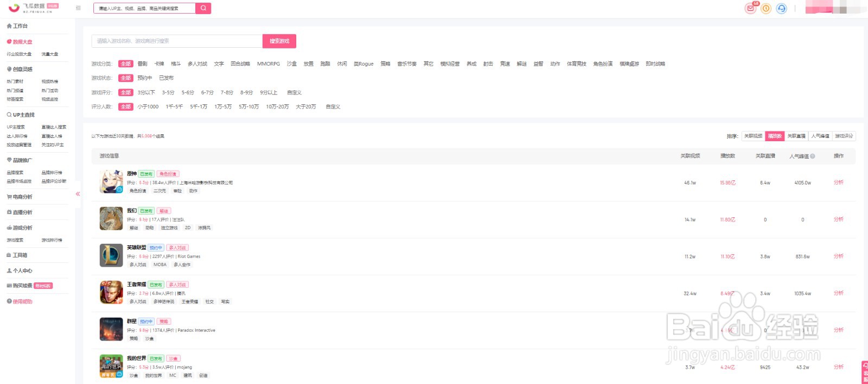Expand 电商分析 sidebar section
This screenshot has height=384, width=868.
(20, 197)
